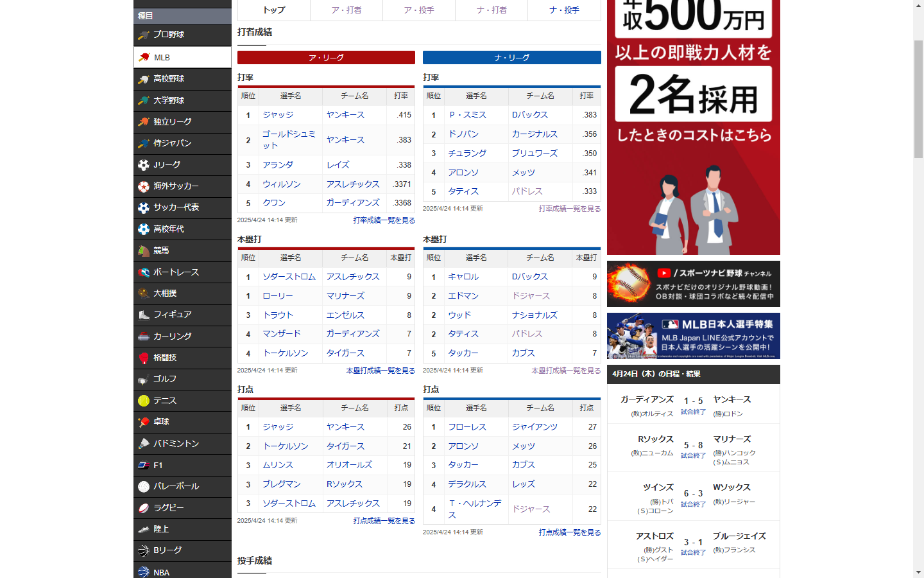Click the volleyball icon next to バレーボール
This screenshot has height=578, width=924.
click(x=144, y=487)
